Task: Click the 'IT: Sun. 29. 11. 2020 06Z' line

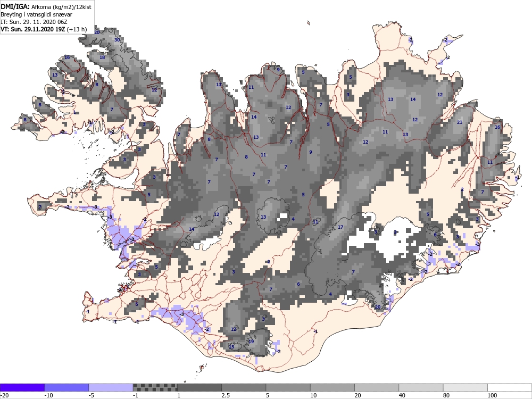Action: point(34,22)
